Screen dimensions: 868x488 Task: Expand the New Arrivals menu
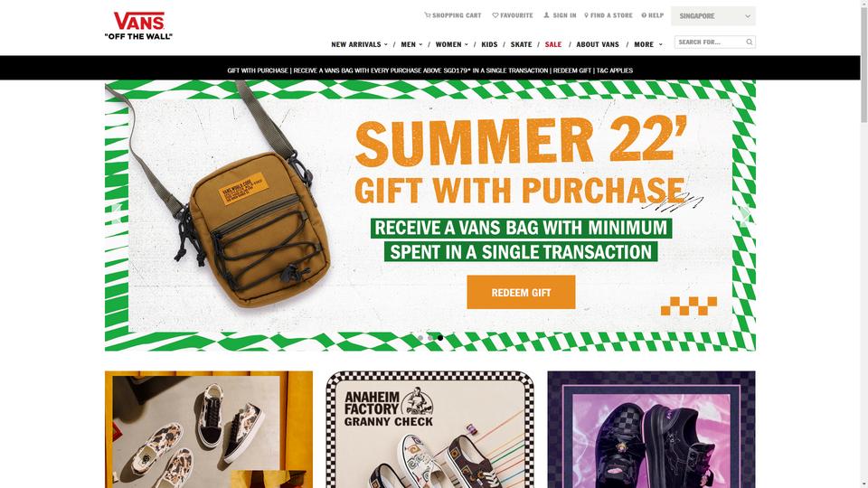point(359,44)
